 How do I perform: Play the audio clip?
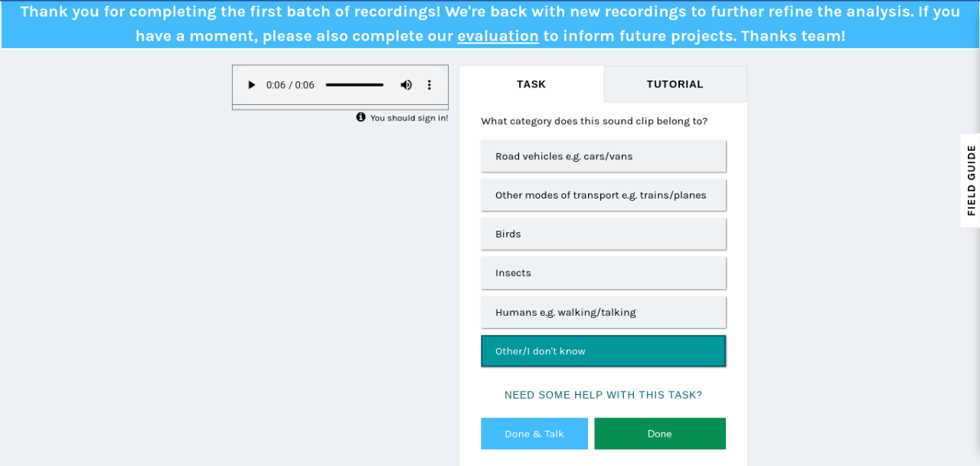[x=251, y=85]
